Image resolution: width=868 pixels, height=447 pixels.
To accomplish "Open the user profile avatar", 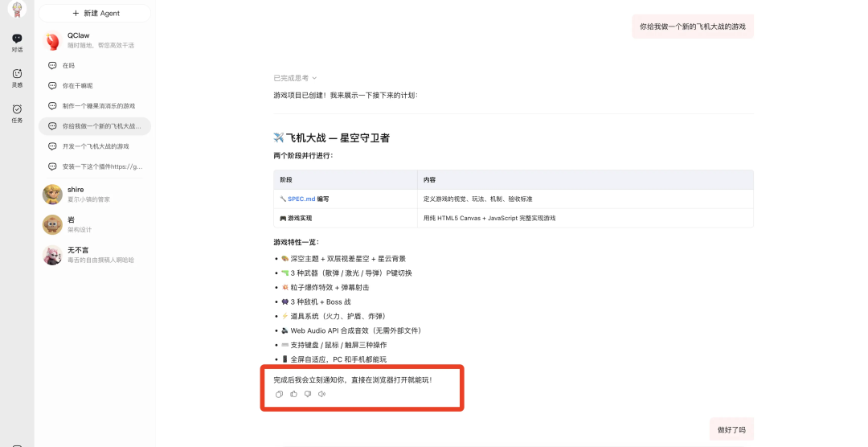I will click(x=17, y=8).
